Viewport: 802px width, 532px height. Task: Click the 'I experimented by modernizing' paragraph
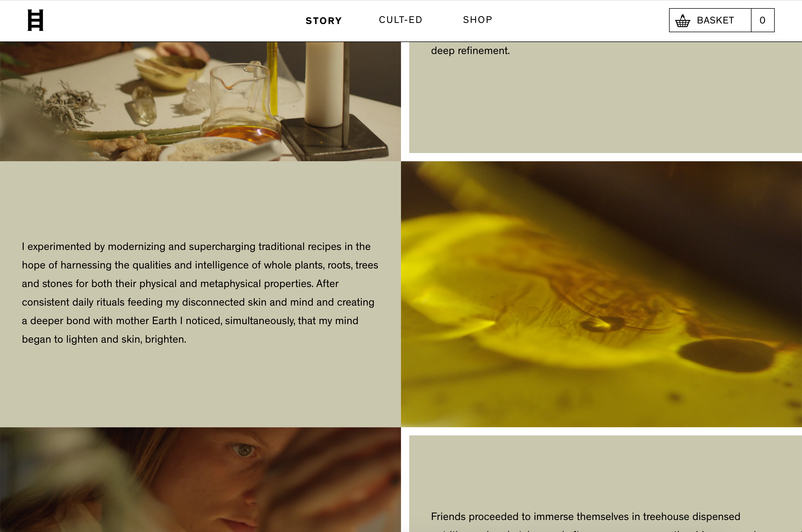pos(200,293)
